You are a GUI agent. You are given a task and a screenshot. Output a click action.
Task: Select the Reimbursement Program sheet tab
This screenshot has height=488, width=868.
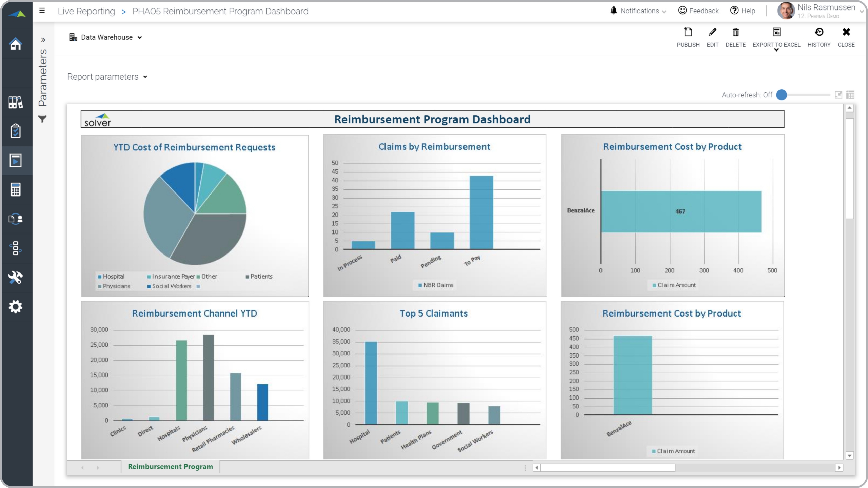(170, 467)
